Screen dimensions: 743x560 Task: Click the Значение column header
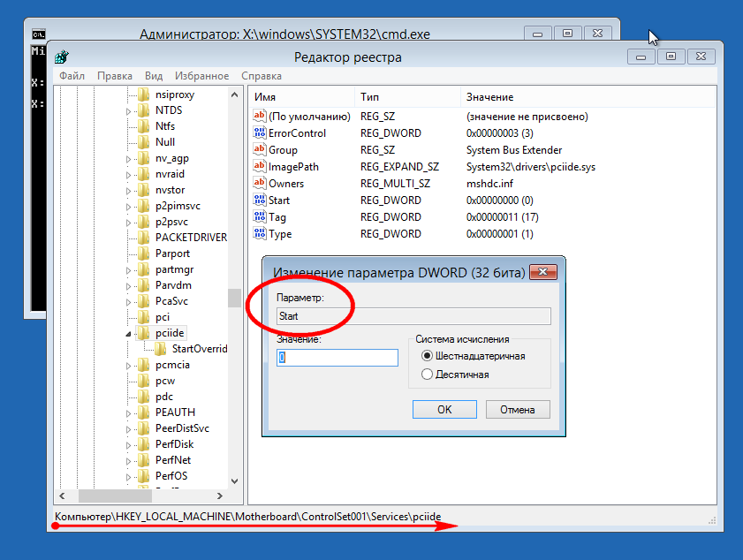click(588, 97)
